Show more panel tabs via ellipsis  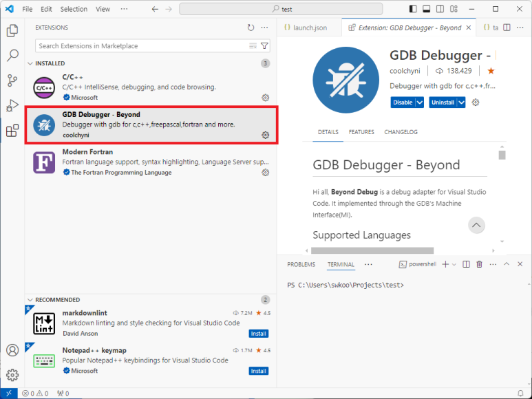click(x=368, y=264)
